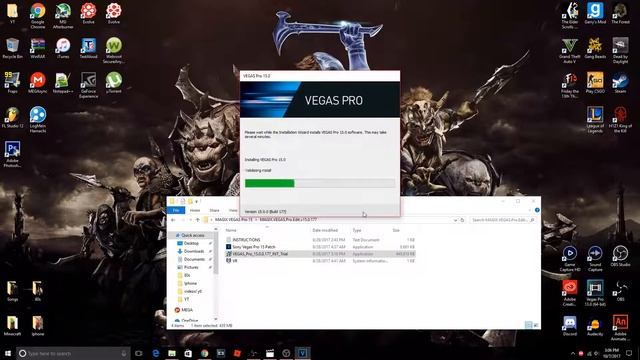
Task: Open Downloads in Explorer navigation pane
Action: (193, 251)
